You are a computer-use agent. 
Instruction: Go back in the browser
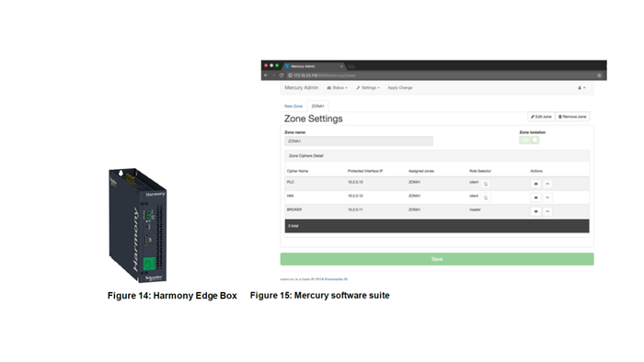click(x=266, y=75)
